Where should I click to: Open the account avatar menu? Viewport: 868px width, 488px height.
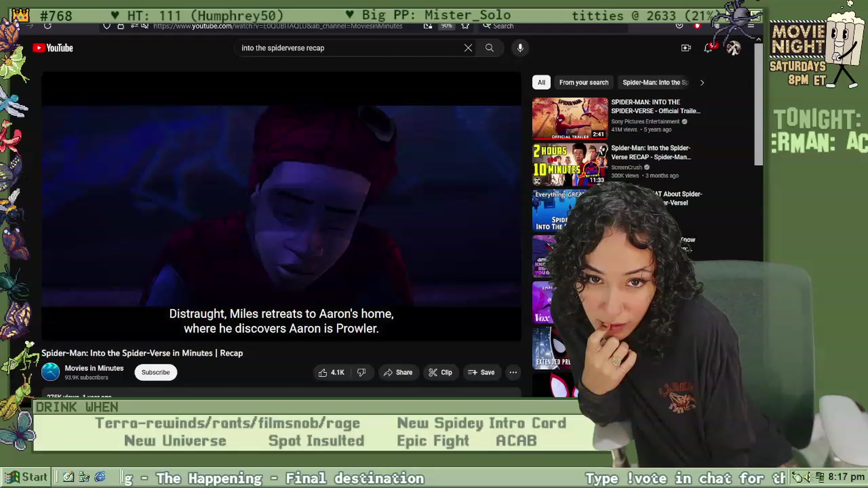[x=733, y=48]
